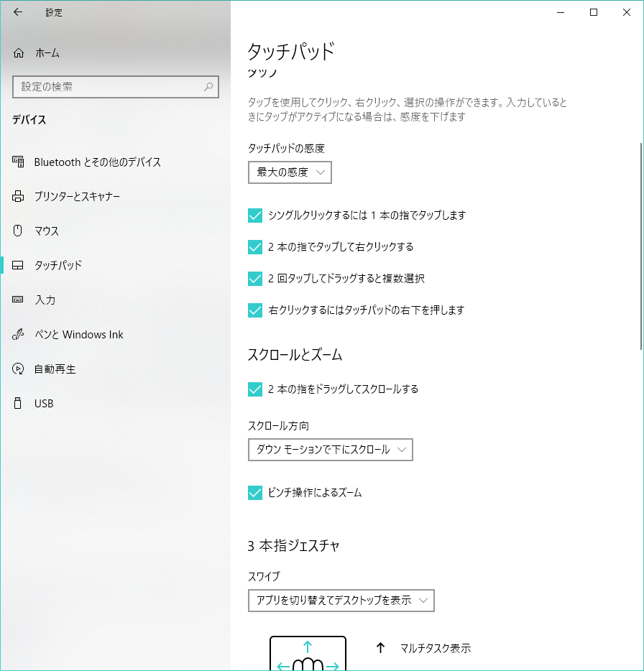The image size is (644, 671).
Task: Click the up arrow next to マルチタスク表示
Action: pyautogui.click(x=380, y=648)
